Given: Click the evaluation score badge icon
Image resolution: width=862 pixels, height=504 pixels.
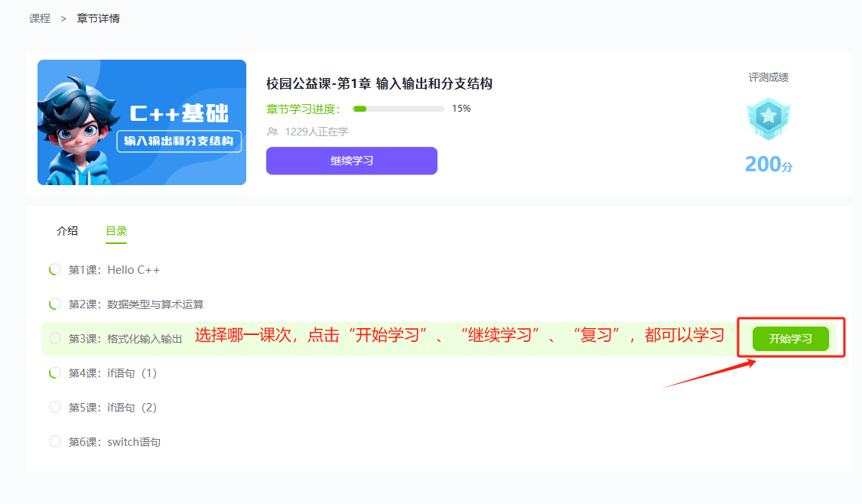Looking at the screenshot, I should [768, 119].
